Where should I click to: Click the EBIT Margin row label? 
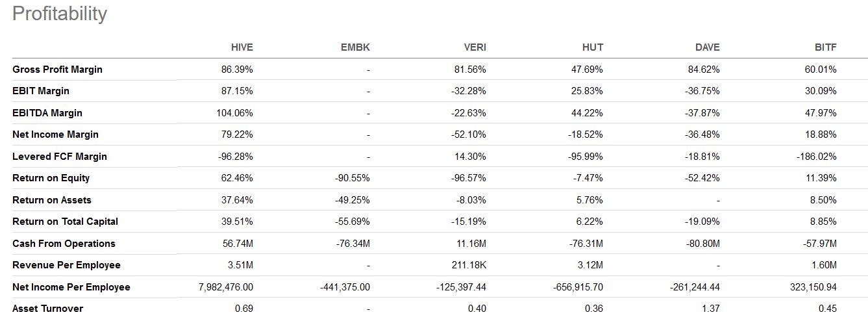[41, 91]
